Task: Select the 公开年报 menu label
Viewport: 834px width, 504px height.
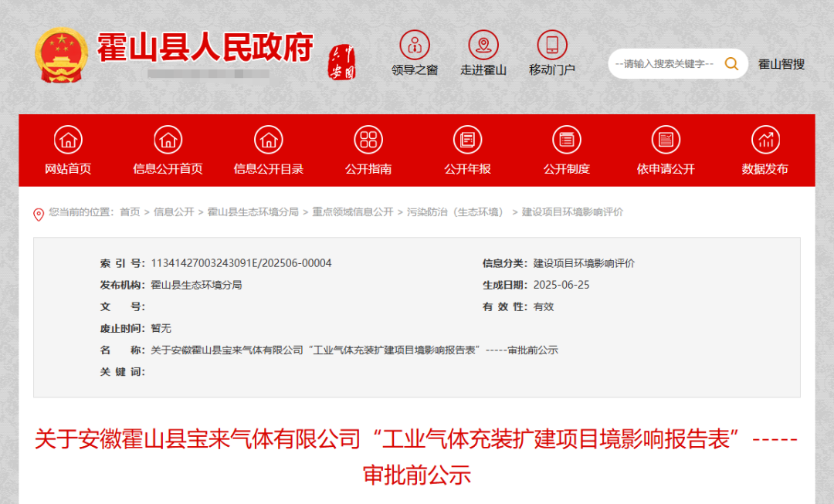Action: (467, 169)
